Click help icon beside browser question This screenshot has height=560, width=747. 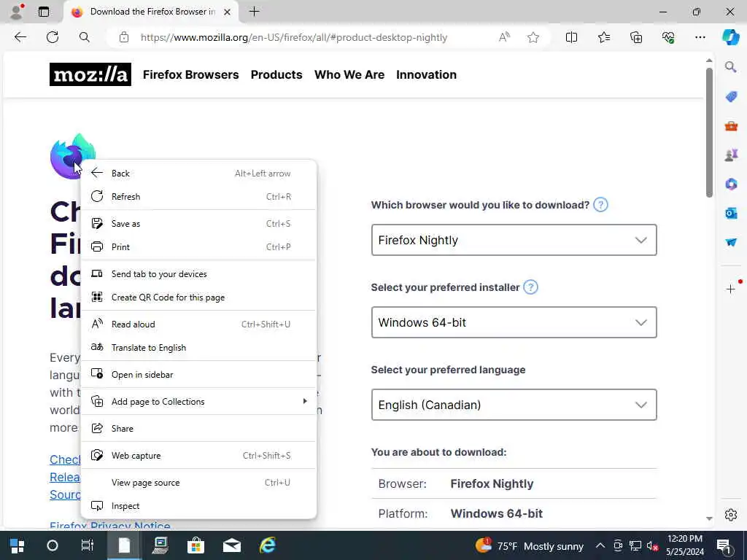pyautogui.click(x=600, y=205)
